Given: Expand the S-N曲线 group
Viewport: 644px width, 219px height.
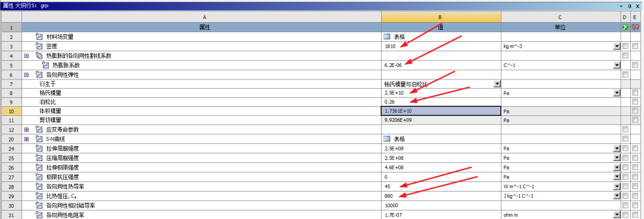Looking at the screenshot, I should click(x=27, y=139).
